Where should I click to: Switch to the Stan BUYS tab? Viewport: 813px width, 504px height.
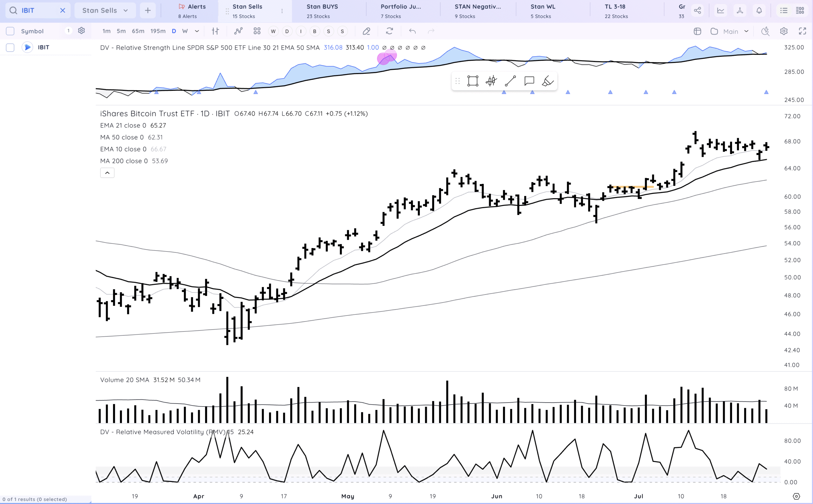[x=322, y=11]
